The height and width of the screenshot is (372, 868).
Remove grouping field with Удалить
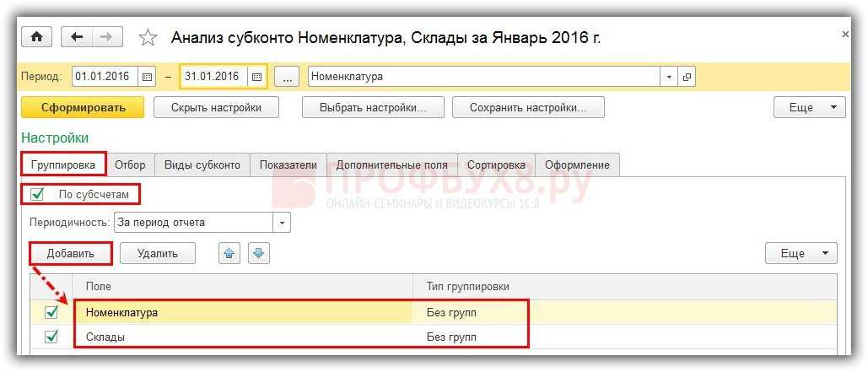pyautogui.click(x=158, y=254)
